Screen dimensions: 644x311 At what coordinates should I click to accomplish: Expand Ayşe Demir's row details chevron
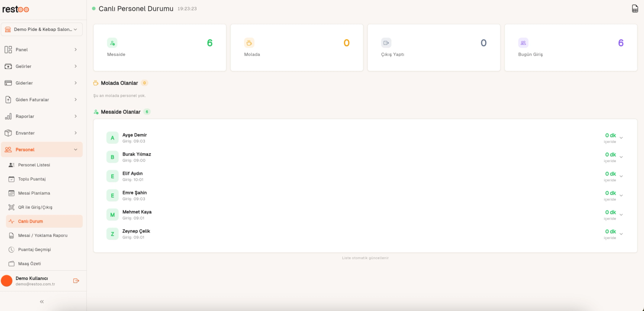tap(621, 138)
